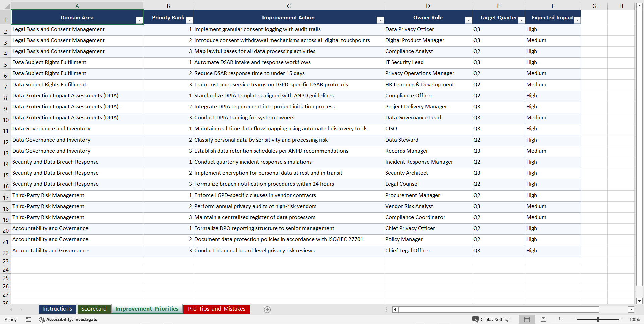
Task: Open the Pro_Tips_and_Mistakes sheet
Action: coord(217,309)
